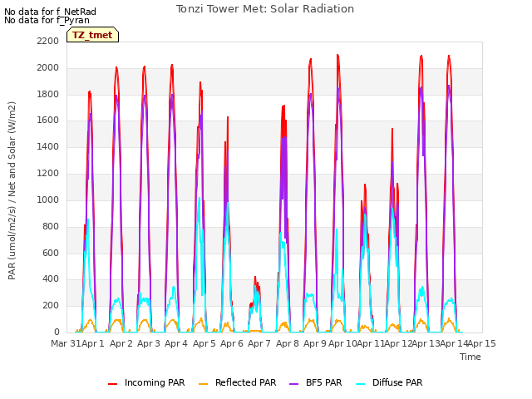The width and height of the screenshot is (532, 399).
Task: Click the chart title Tonzi Tower Met: Solar Radiation
Action: click(x=265, y=9)
